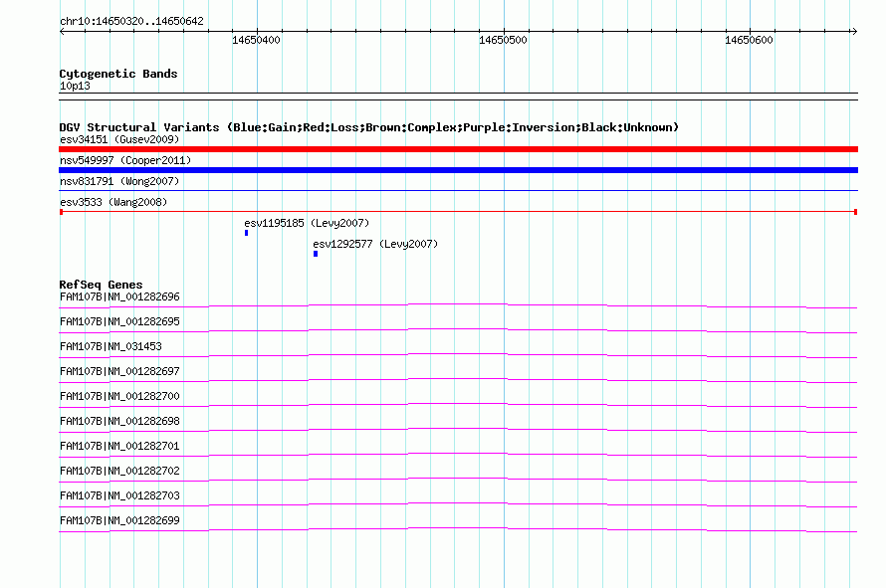The width and height of the screenshot is (886, 588).
Task: Click the FAM107B|NM_001282703 transcript label
Action: (119, 495)
